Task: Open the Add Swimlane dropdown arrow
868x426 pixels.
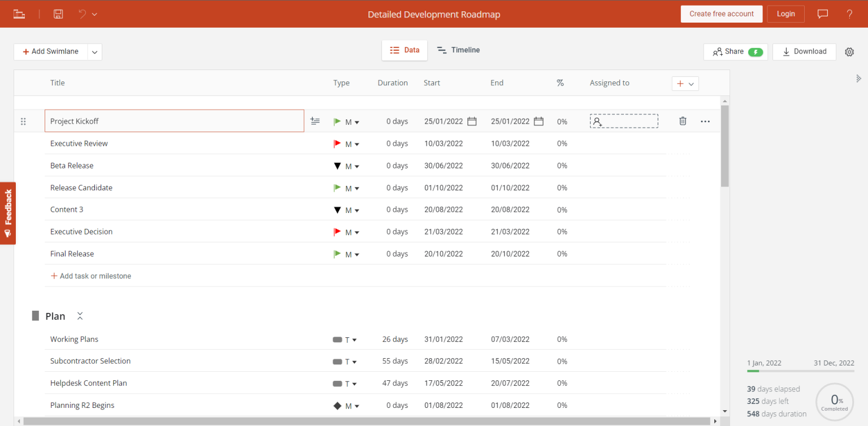Action: pos(95,52)
